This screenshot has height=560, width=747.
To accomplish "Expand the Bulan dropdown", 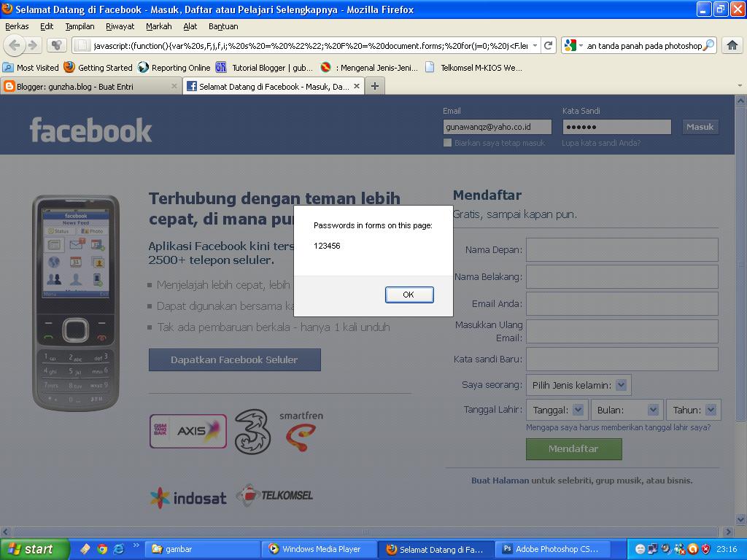I will pyautogui.click(x=627, y=410).
